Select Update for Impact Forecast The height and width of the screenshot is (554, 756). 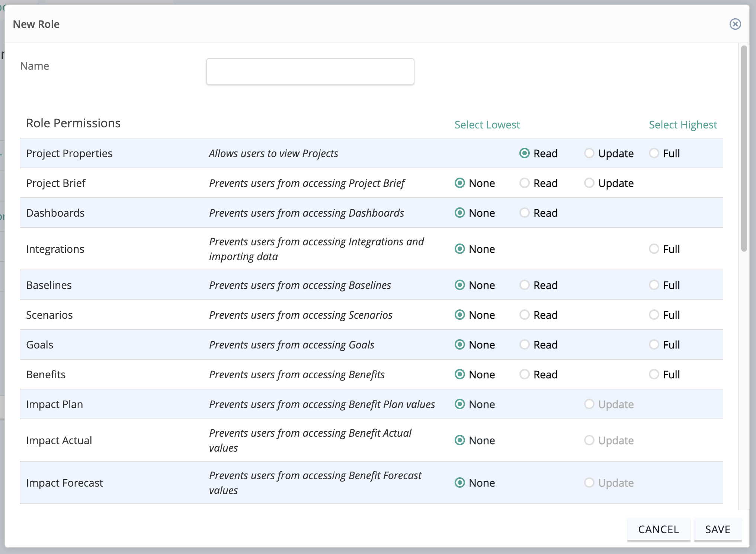(589, 483)
